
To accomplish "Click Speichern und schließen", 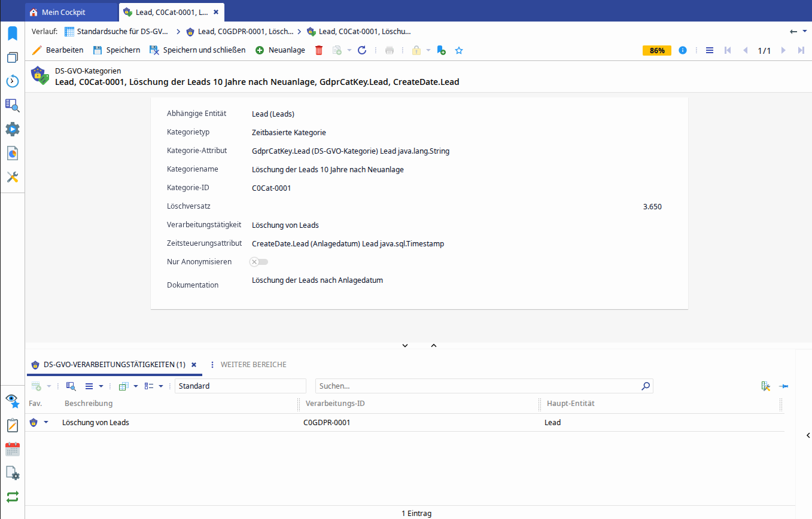I will point(197,50).
